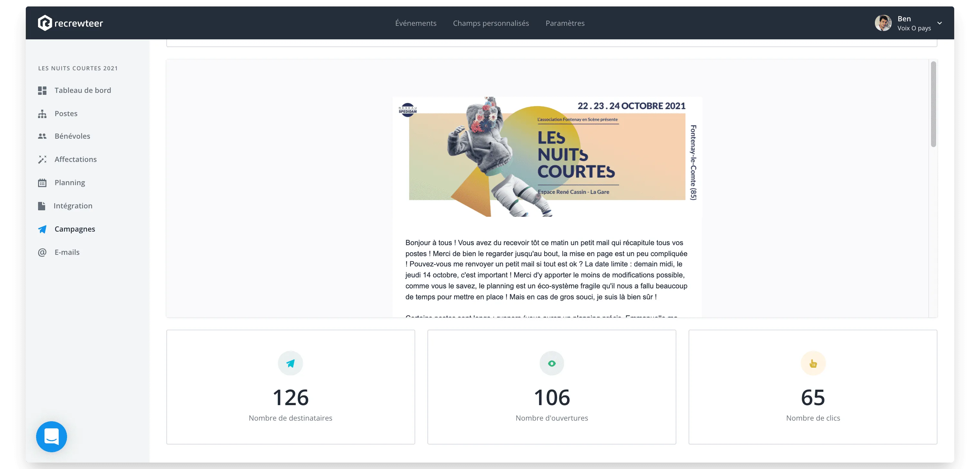Navigate to Postes section
Image resolution: width=980 pixels, height=469 pixels.
(x=66, y=114)
